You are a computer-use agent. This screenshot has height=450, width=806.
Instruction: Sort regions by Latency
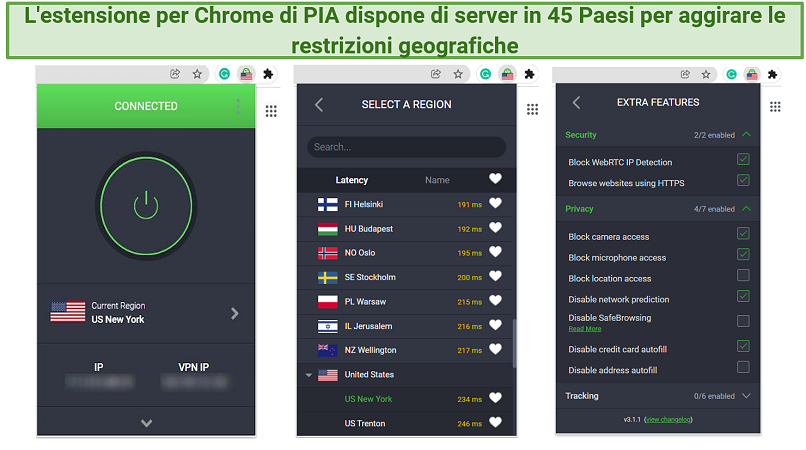click(352, 180)
